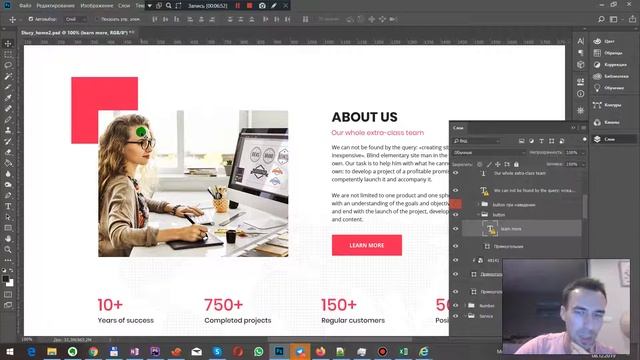Expand the 'button при наведении' group
Image resolution: width=640 pixels, height=360 pixels.
(478, 204)
